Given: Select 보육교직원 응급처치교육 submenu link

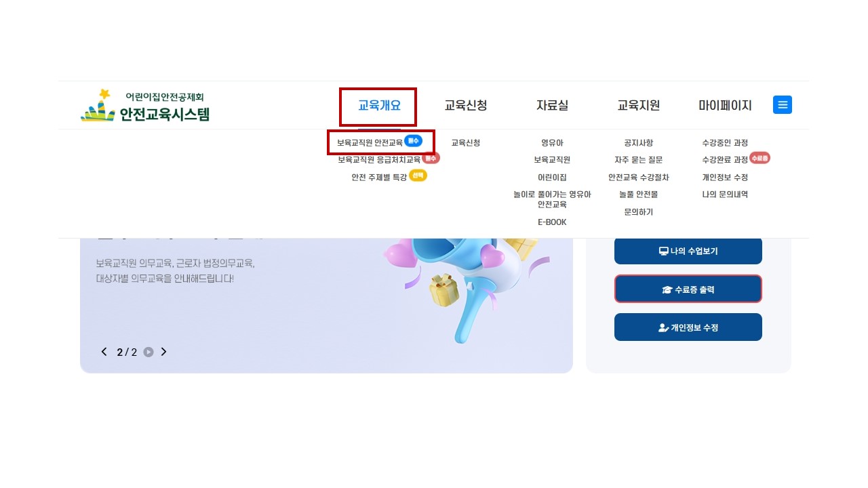Looking at the screenshot, I should coord(379,160).
